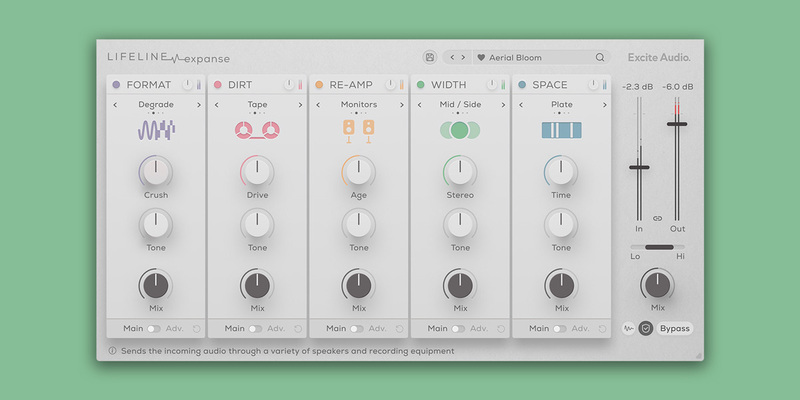800x400 pixels.
Task: Go to the next RE-AMP type after Monitors
Action: (402, 104)
